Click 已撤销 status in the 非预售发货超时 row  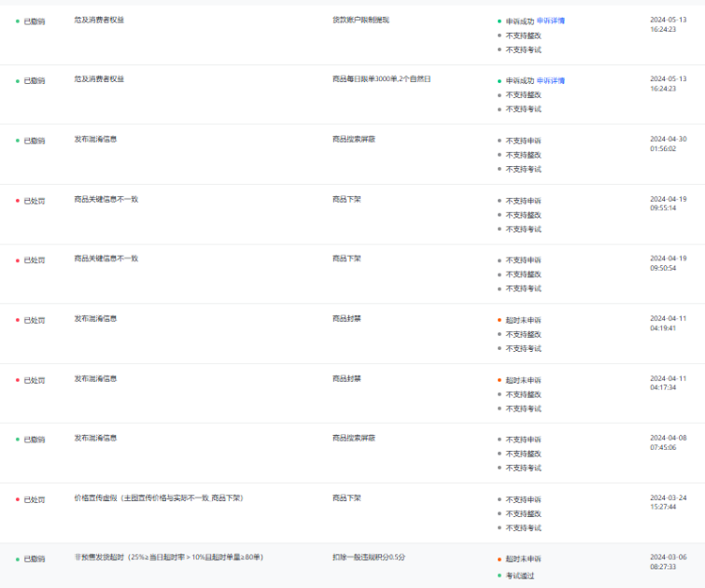(x=34, y=559)
